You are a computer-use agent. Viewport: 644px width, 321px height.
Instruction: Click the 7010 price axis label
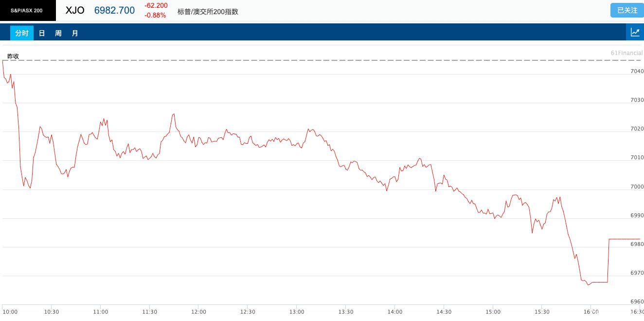point(637,157)
